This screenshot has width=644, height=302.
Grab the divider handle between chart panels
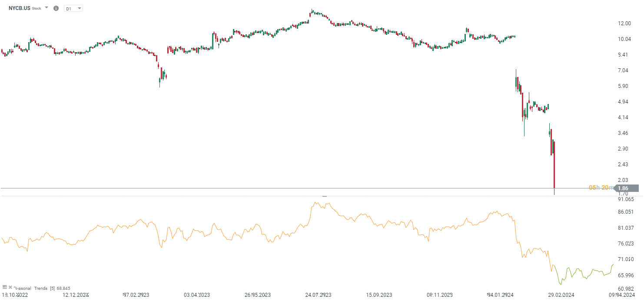[324, 196]
